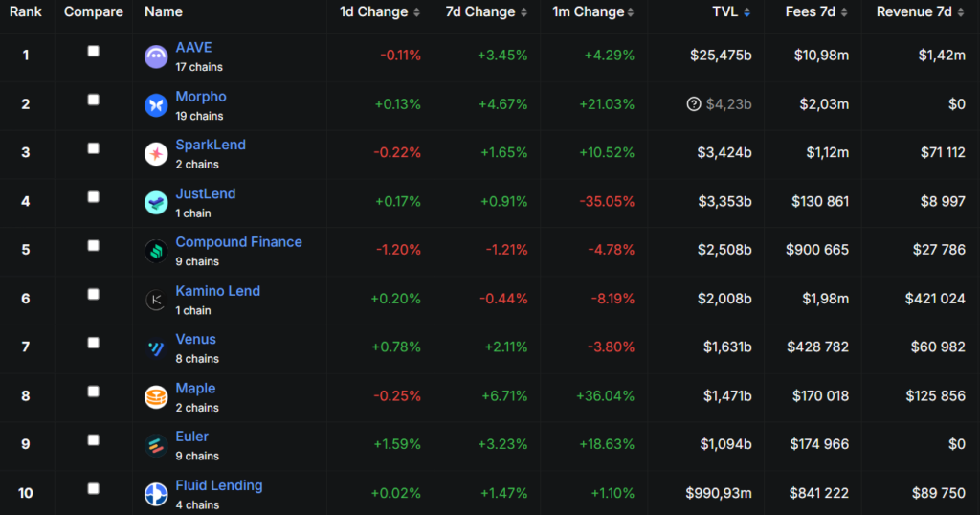Image resolution: width=980 pixels, height=515 pixels.
Task: Open the Euler protocol link
Action: point(191,437)
